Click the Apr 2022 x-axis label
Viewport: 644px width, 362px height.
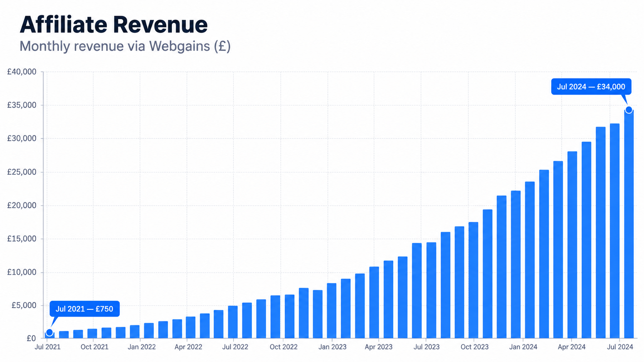point(188,347)
